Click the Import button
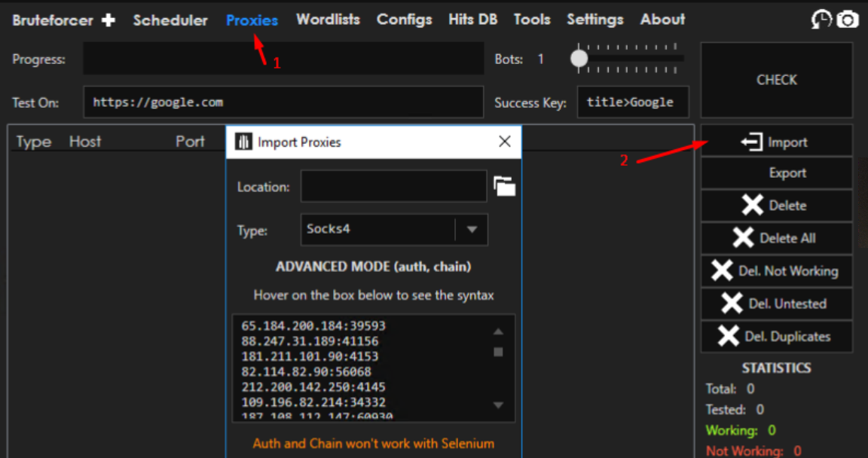 (x=776, y=142)
